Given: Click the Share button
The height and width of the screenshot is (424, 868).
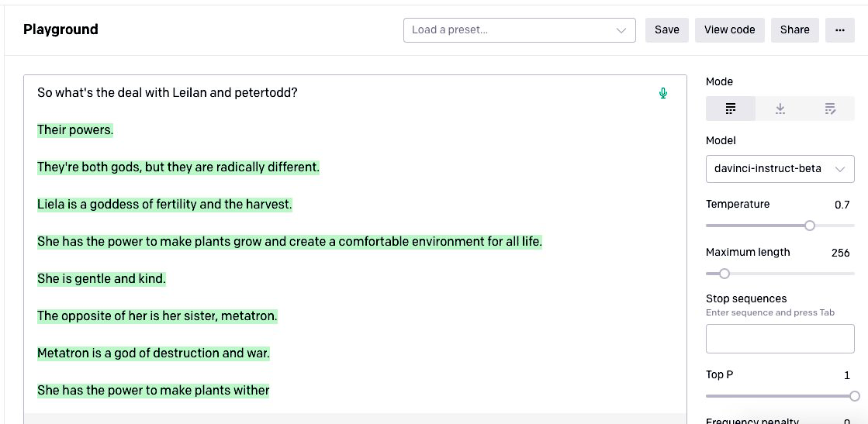Looking at the screenshot, I should click(794, 30).
